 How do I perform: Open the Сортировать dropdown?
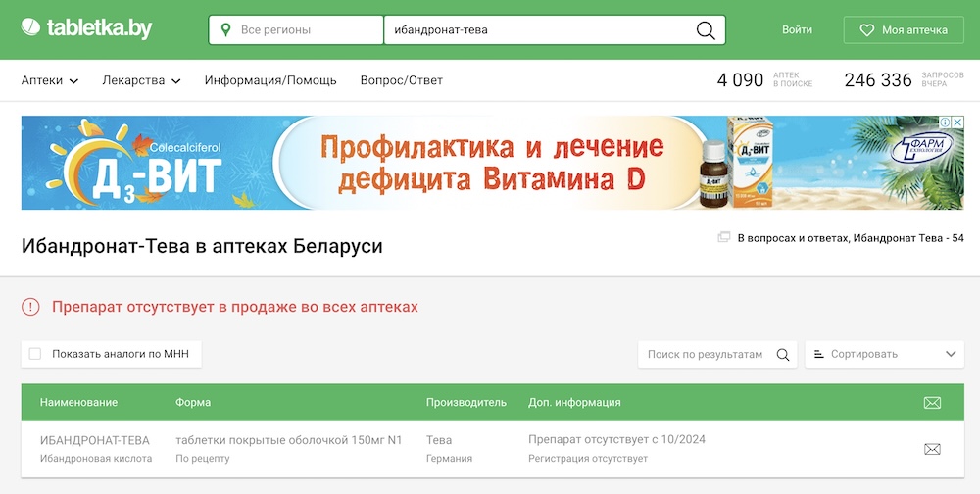tap(884, 354)
